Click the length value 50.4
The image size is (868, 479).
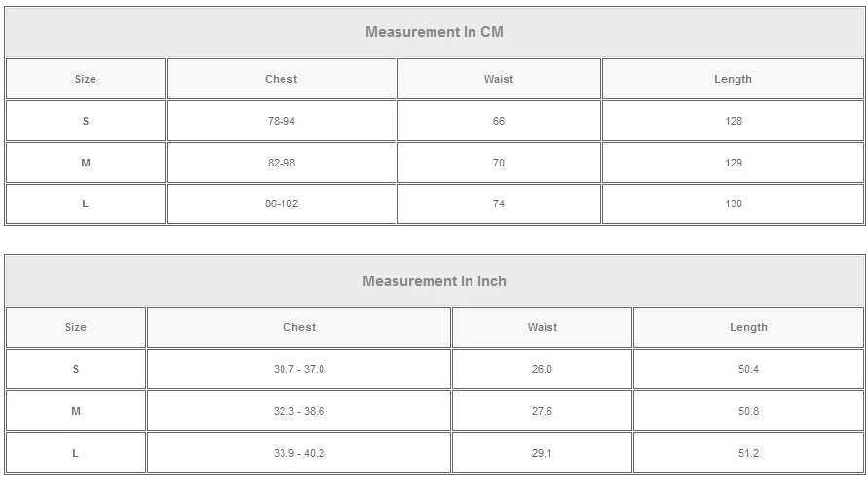tap(748, 370)
